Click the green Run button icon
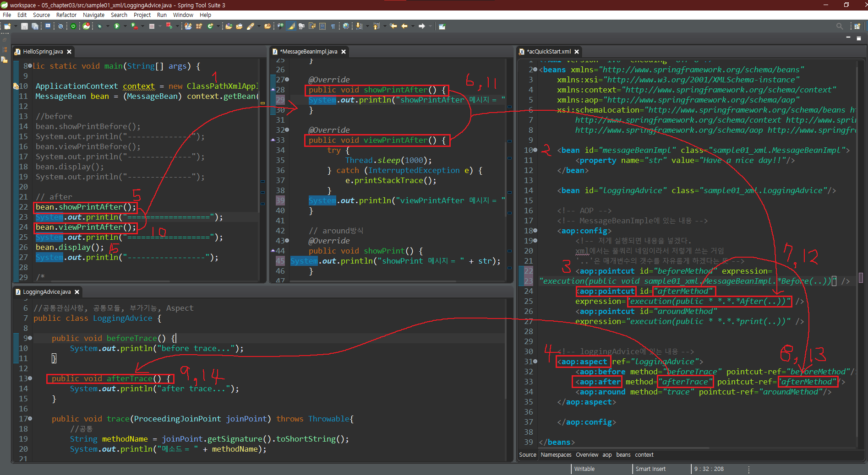The height and width of the screenshot is (475, 868). (x=117, y=27)
